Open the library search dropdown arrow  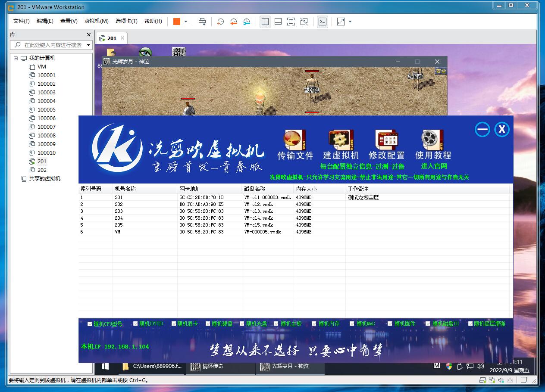coord(89,45)
